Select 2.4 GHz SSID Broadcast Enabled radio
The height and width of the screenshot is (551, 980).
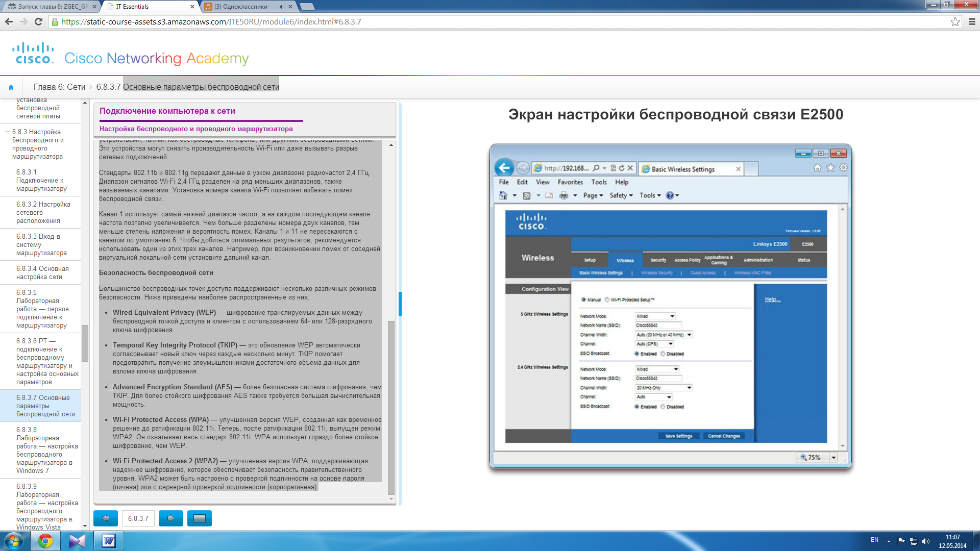click(x=636, y=407)
